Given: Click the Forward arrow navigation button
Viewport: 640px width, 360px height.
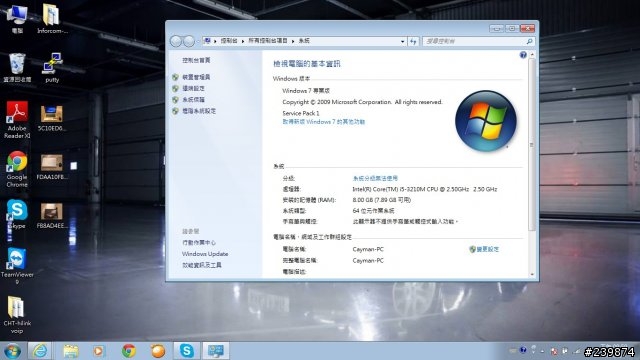Looking at the screenshot, I should coord(189,41).
